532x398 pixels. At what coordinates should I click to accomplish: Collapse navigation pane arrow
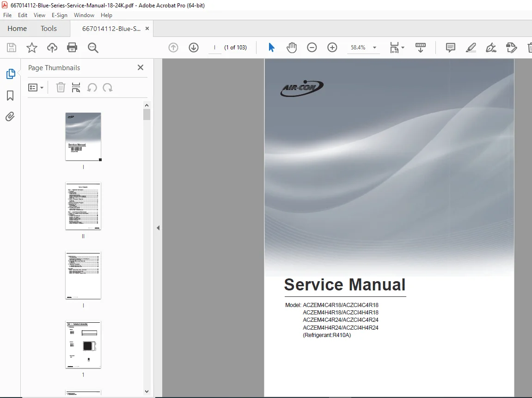(158, 228)
